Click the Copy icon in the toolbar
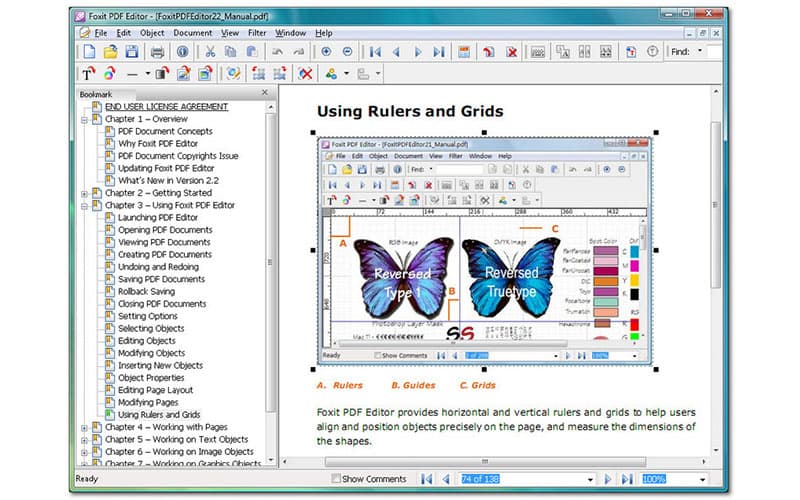Screen dimensions: 800x500 tap(230, 52)
